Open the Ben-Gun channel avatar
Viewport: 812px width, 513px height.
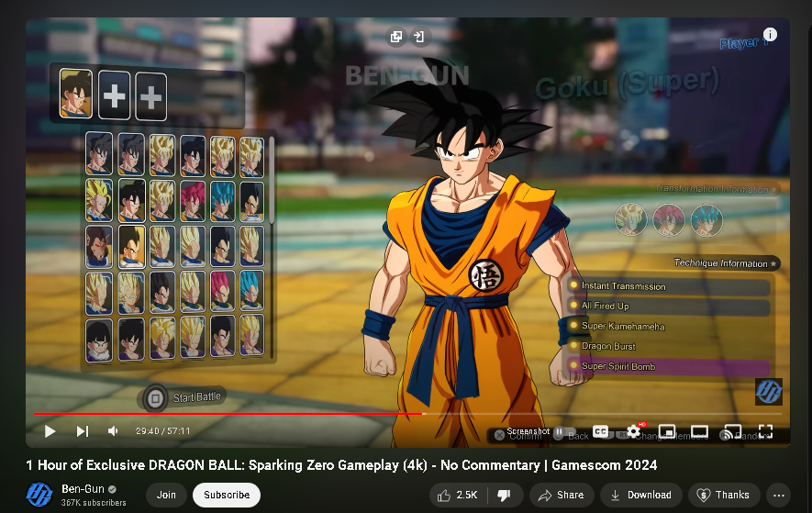point(39,495)
